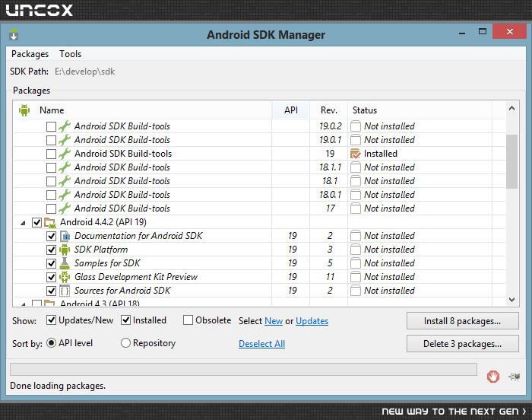Click Not installed status icon for Documentation row

pos(355,236)
